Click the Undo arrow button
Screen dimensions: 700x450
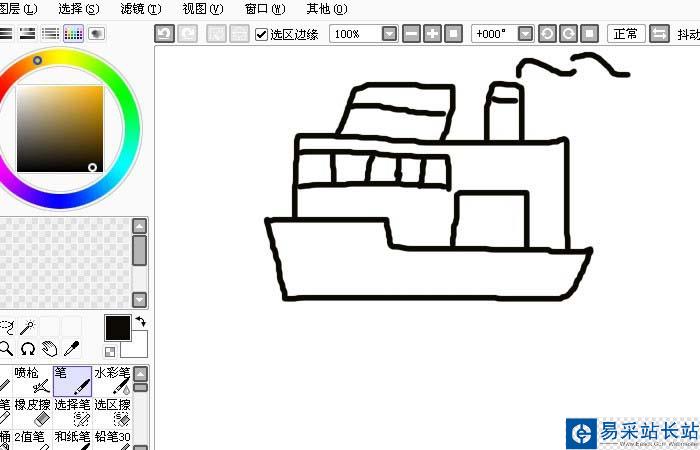pos(164,34)
